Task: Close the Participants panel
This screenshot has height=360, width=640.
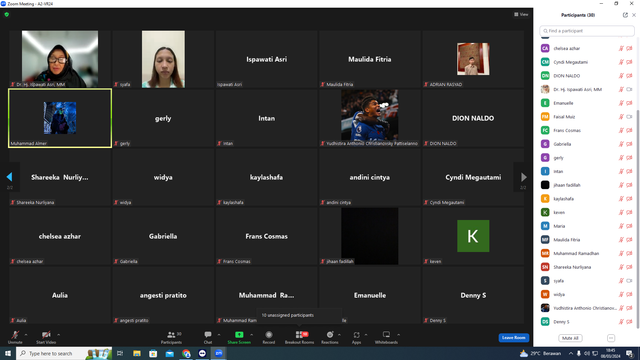Action: (x=634, y=15)
